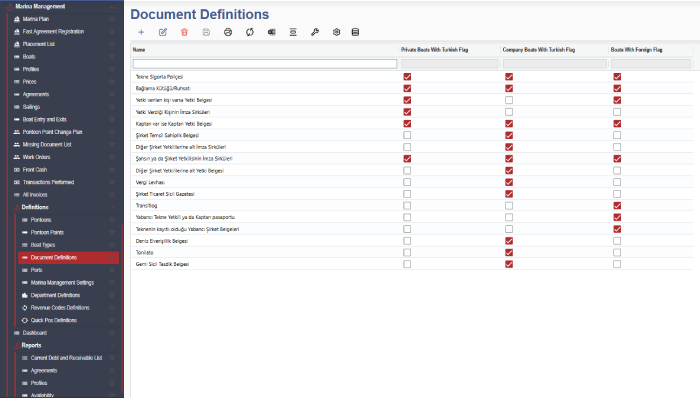Open Missing Document List in sidebar

pyautogui.click(x=47, y=145)
